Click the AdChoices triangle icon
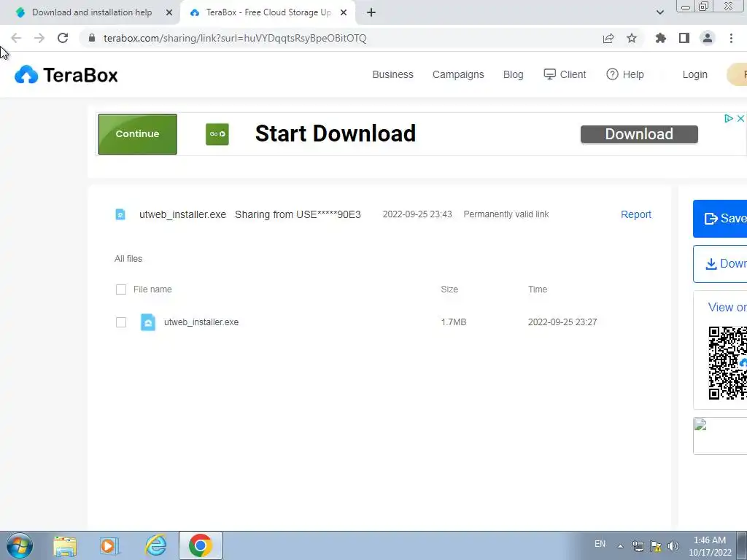Viewport: 747px width, 560px height. (729, 118)
